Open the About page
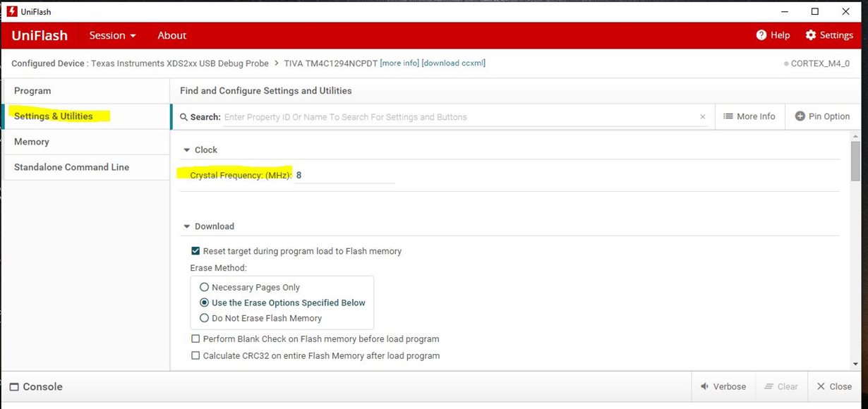This screenshot has width=868, height=409. [x=172, y=35]
